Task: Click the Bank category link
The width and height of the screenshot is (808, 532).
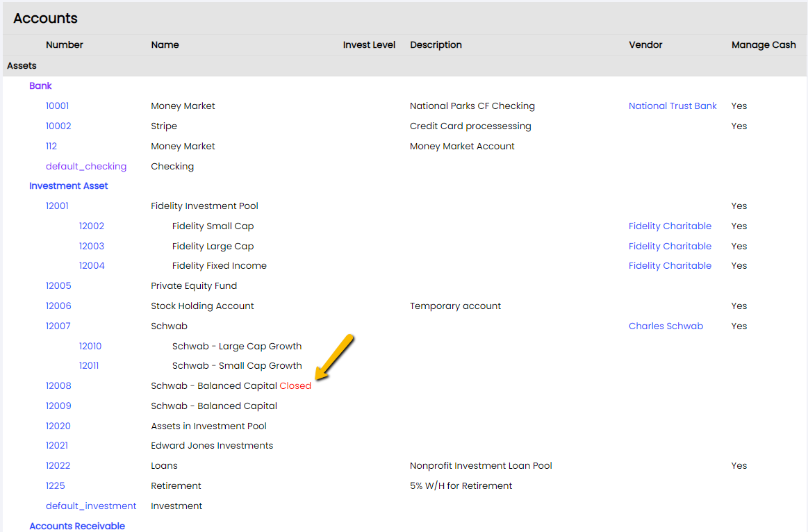Action: [41, 85]
